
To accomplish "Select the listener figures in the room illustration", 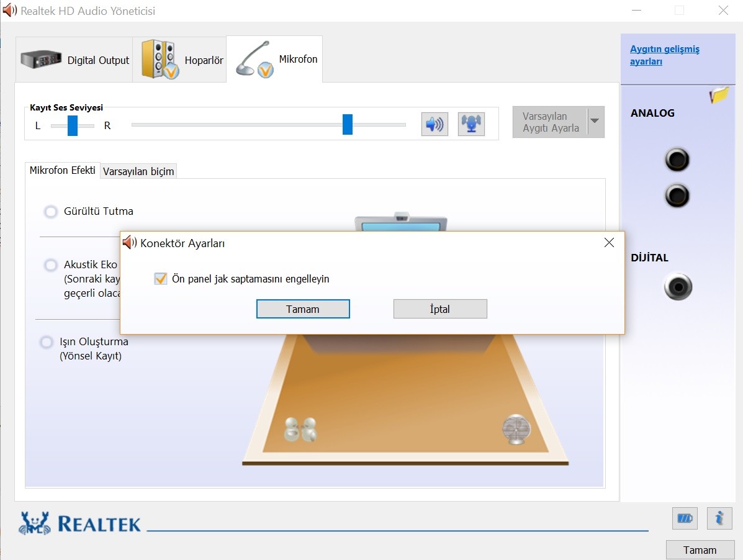I will click(300, 429).
